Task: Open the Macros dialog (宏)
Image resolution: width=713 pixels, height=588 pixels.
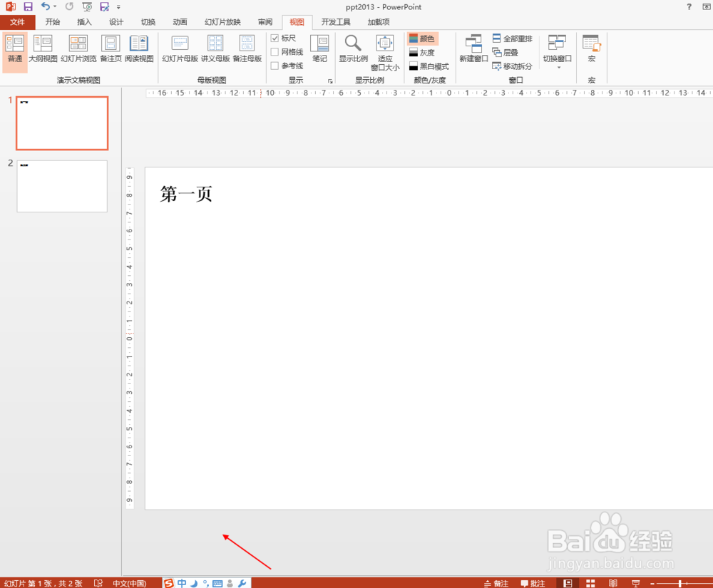Action: click(x=592, y=50)
